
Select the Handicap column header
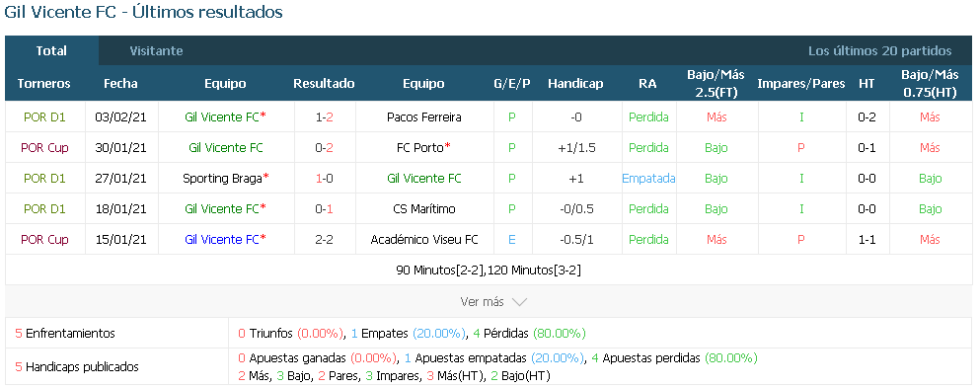coord(575,84)
